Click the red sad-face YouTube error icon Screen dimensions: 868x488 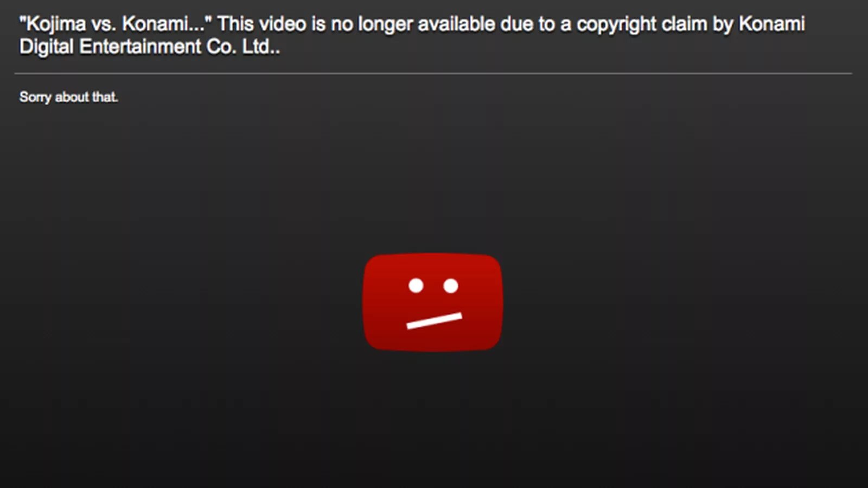432,302
